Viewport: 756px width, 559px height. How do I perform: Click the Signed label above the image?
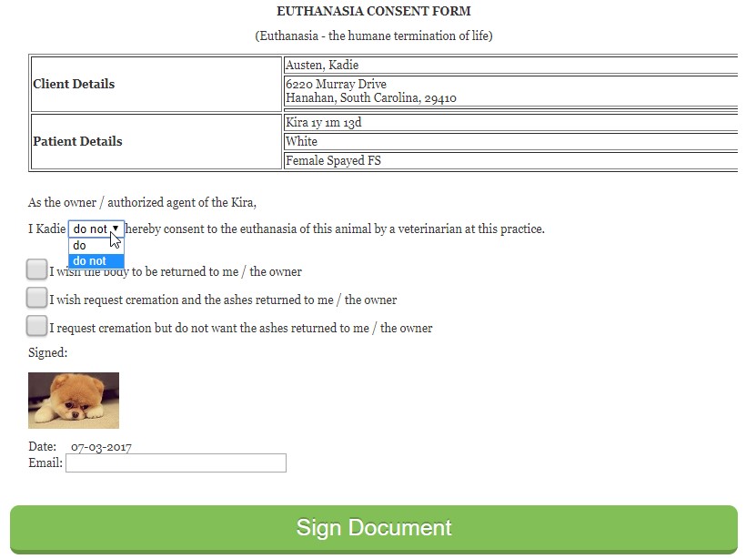click(x=47, y=353)
